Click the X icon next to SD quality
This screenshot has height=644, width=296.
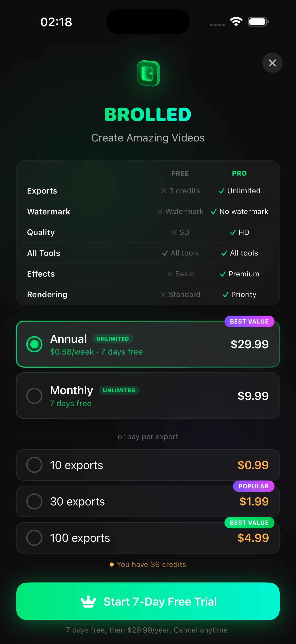coord(174,232)
